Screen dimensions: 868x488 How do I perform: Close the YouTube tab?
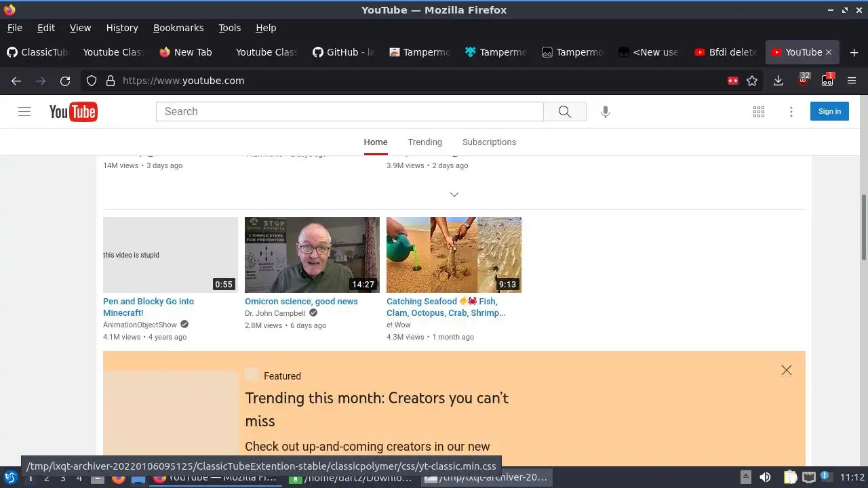[828, 52]
